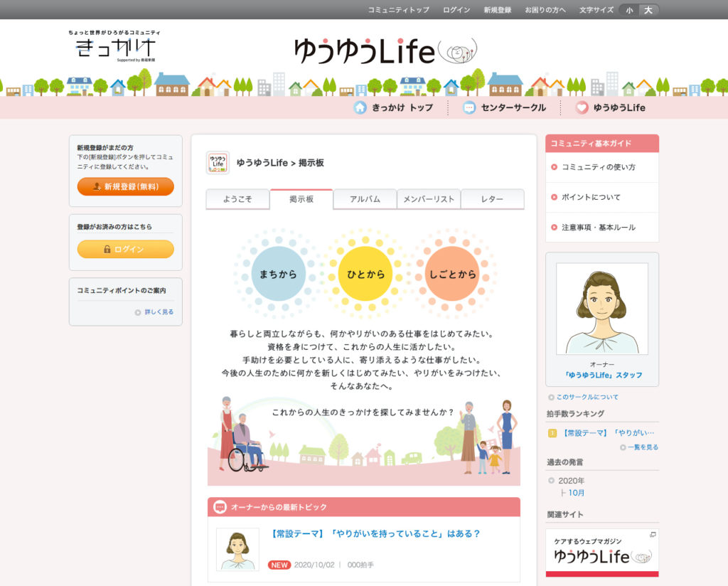Click the external link icon on related site banner
The height and width of the screenshot is (586, 728).
653,535
